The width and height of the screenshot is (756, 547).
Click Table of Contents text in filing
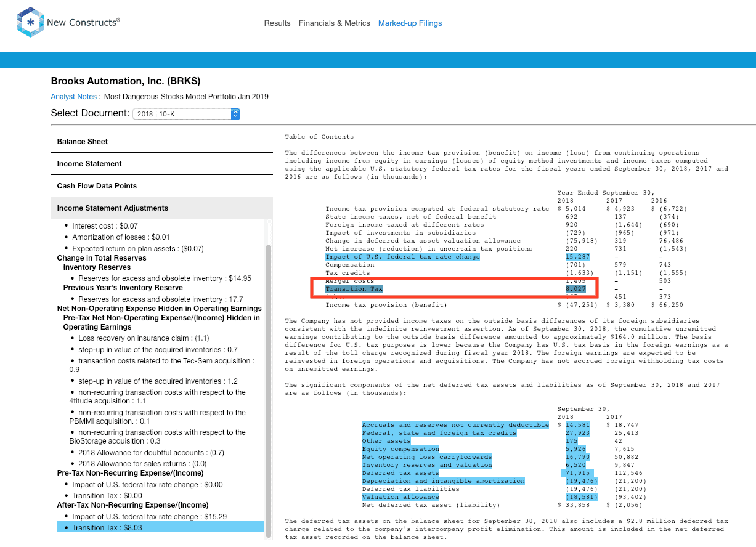pyautogui.click(x=319, y=137)
